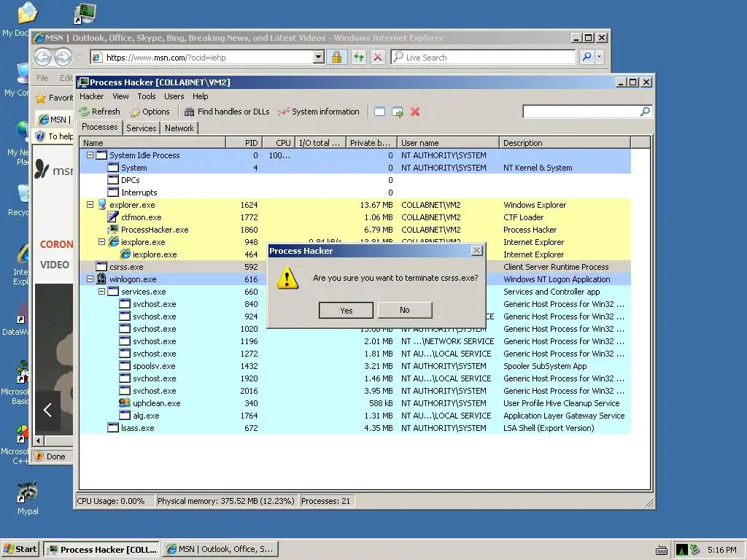The width and height of the screenshot is (747, 560).
Task: Click find window and thread icon
Action: point(398,112)
